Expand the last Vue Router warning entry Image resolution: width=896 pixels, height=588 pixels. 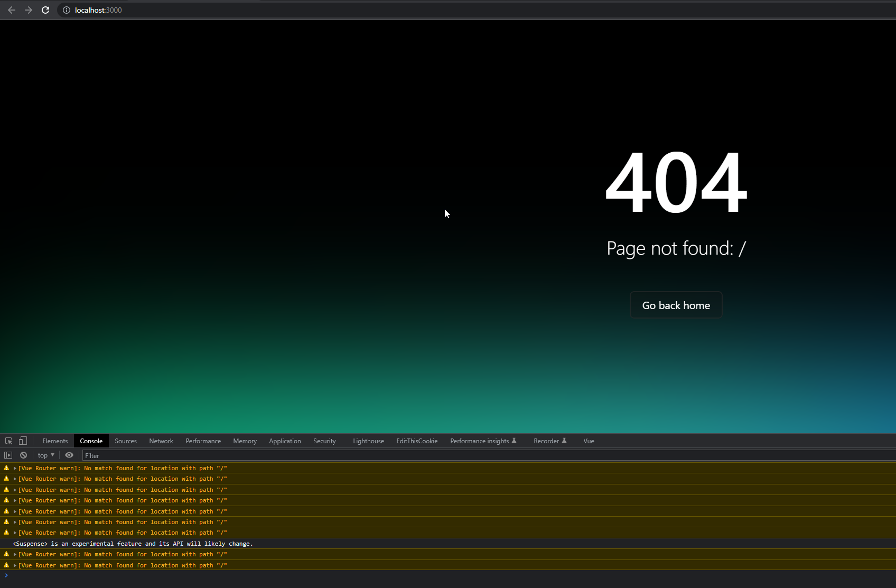(x=14, y=565)
